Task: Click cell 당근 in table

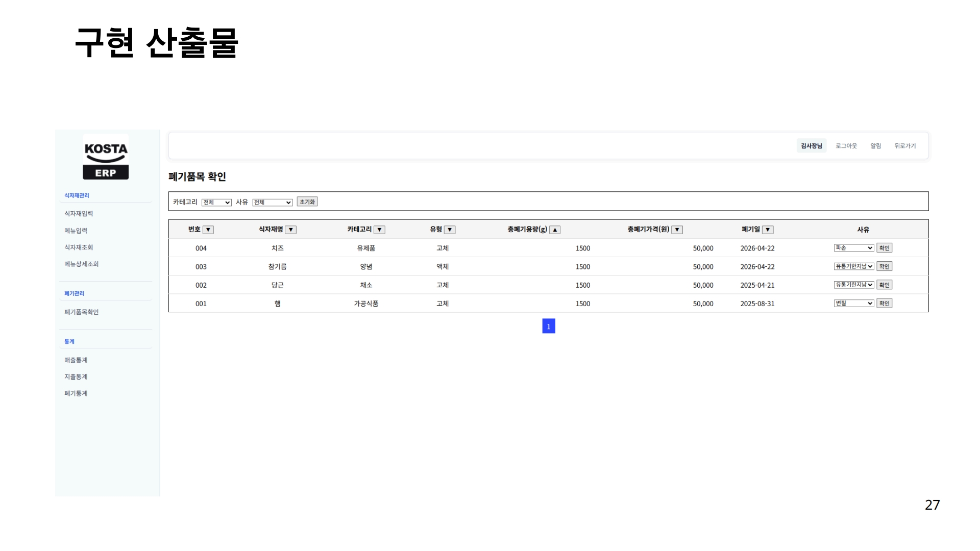Action: coord(277,285)
